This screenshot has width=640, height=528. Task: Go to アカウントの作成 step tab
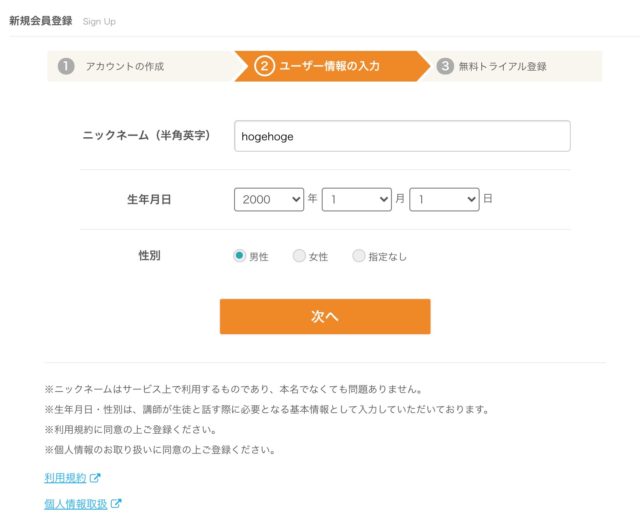pyautogui.click(x=125, y=66)
